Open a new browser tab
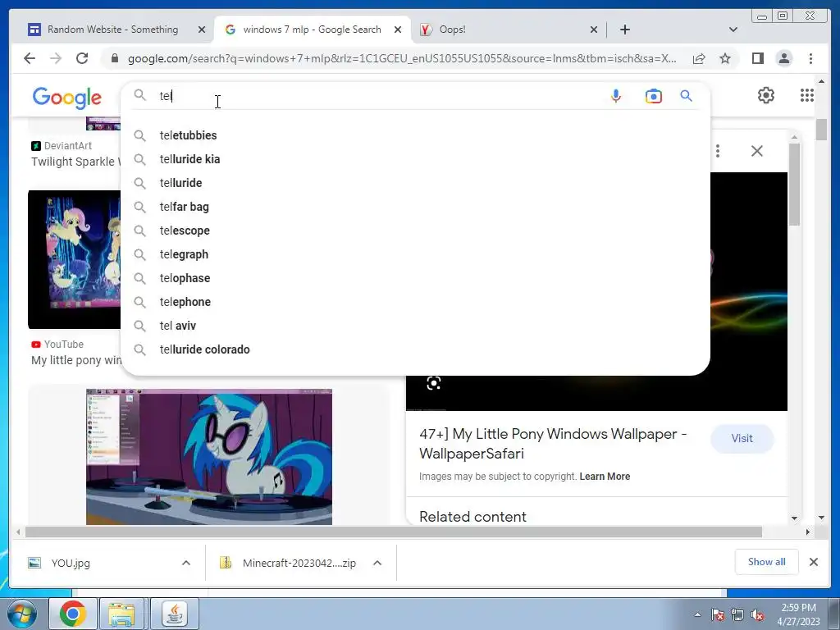 [x=624, y=30]
